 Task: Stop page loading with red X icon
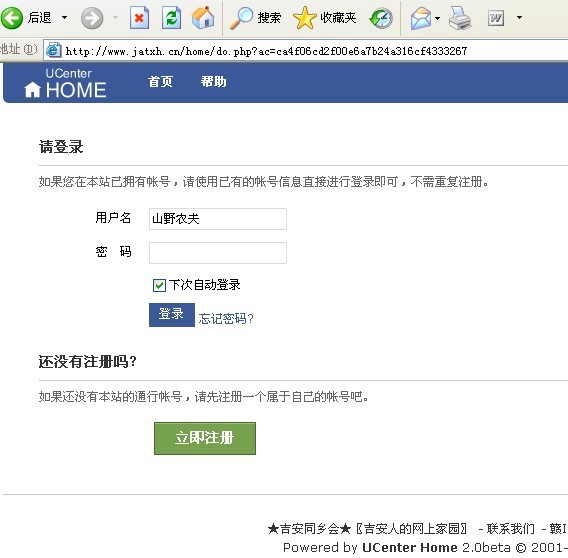(139, 18)
